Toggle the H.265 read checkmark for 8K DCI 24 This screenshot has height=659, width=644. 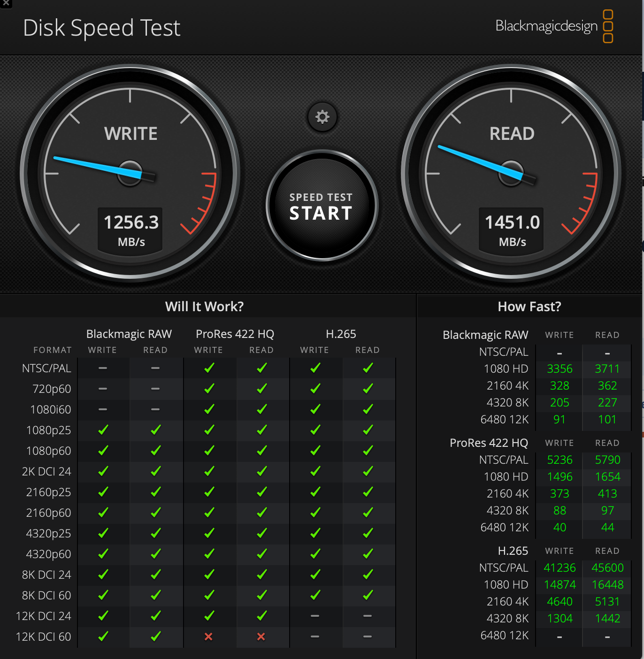coord(368,574)
